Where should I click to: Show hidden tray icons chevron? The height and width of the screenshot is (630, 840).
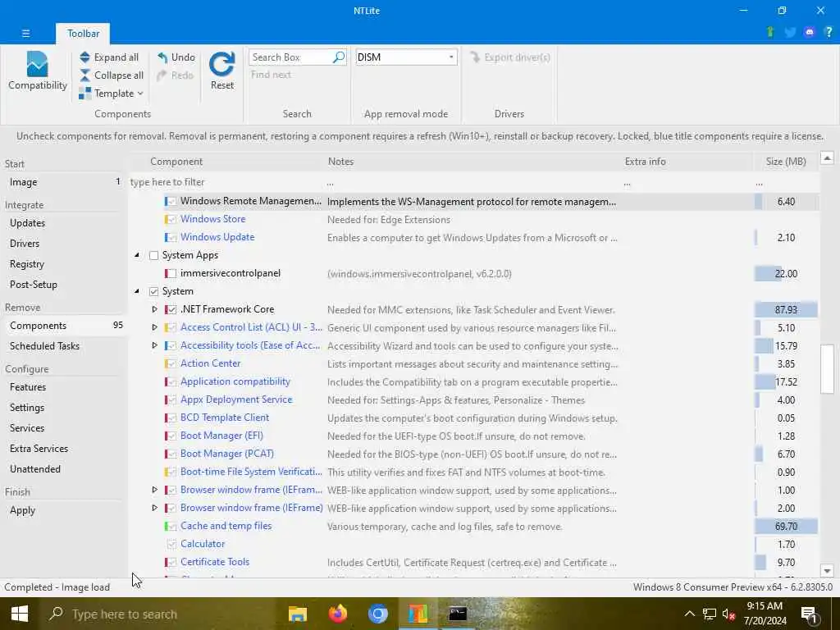click(689, 614)
